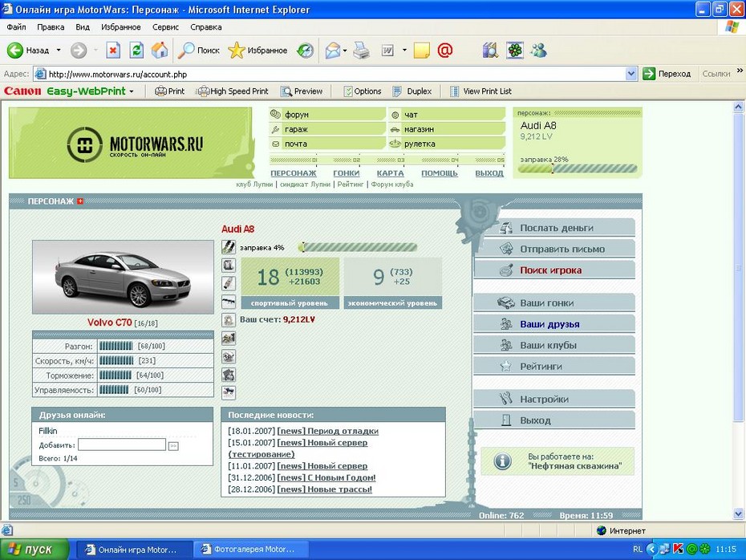Screen dimensions: 746x560
Task: Click the Home icon in the browser toolbar
Action: click(160, 51)
